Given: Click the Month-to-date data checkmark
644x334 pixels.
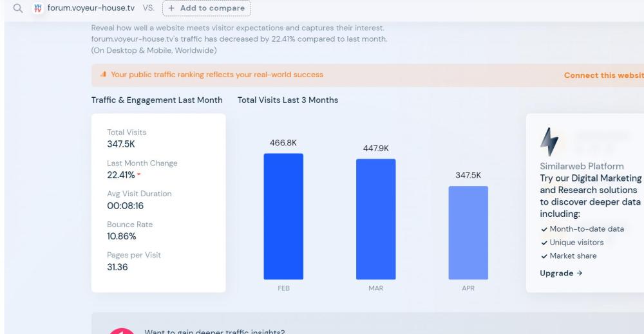Looking at the screenshot, I should pyautogui.click(x=544, y=229).
